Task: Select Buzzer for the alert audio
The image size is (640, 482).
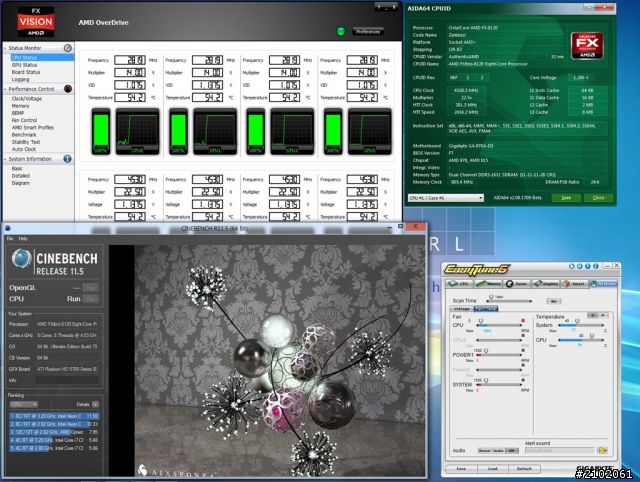Action: [x=484, y=451]
